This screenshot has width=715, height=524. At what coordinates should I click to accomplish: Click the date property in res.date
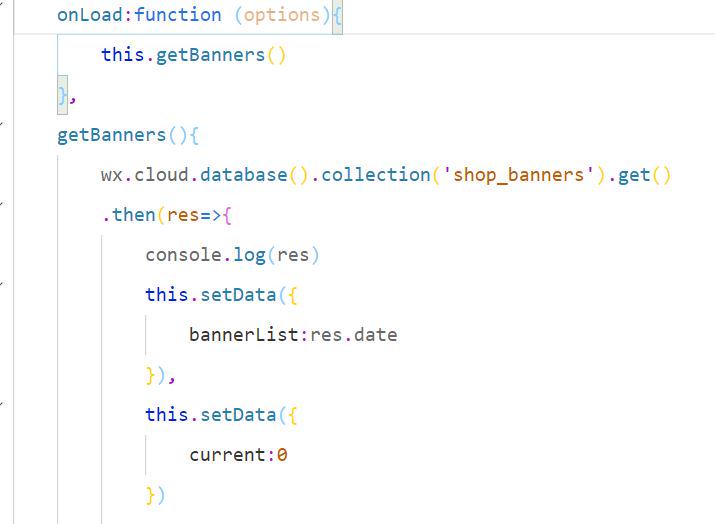pos(376,335)
